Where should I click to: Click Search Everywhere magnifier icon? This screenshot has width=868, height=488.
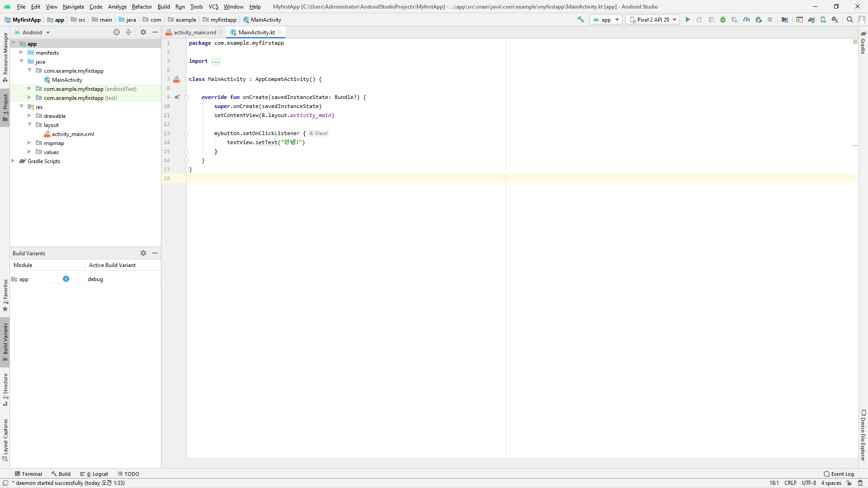(850, 19)
